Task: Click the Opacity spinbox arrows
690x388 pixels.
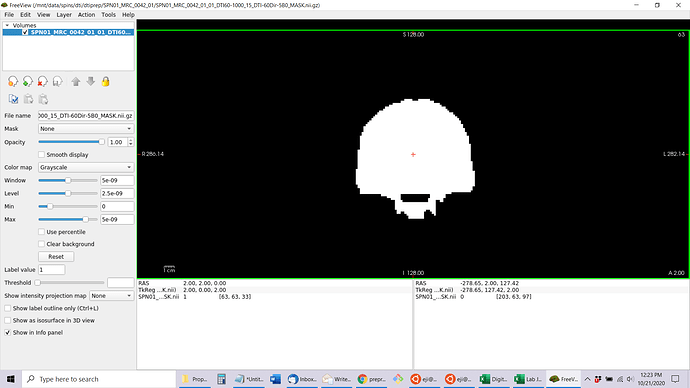Action: pos(131,142)
